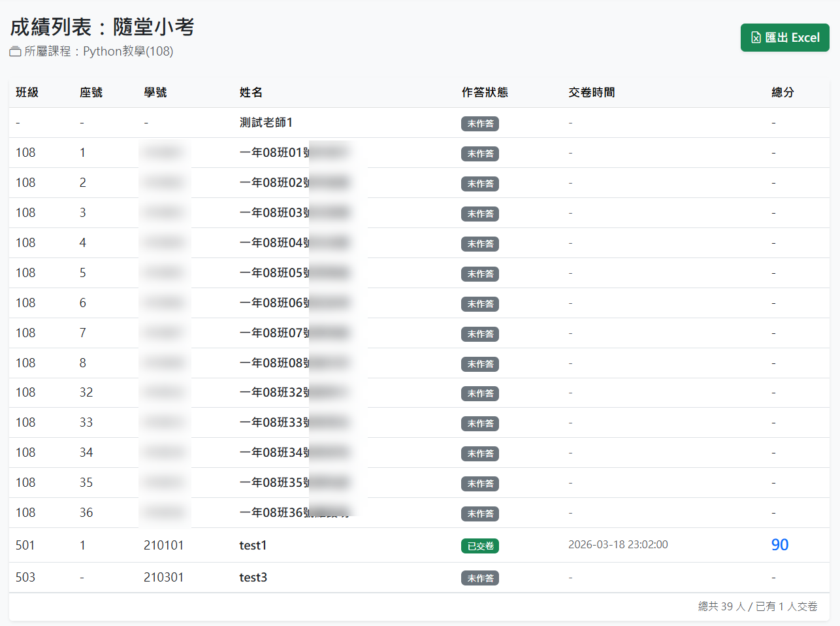The height and width of the screenshot is (626, 840).
Task: Click the 姓名 column header
Action: [251, 93]
